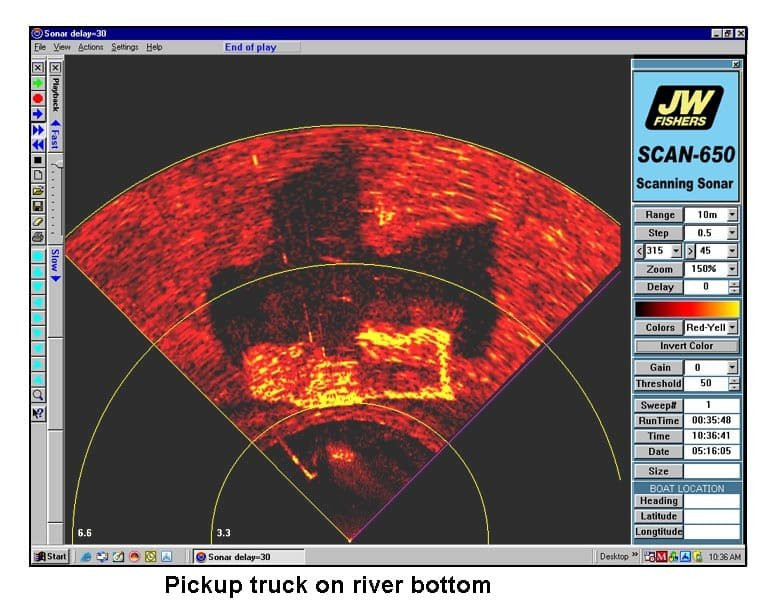Click the red-yellow color gradient bar
This screenshot has width=781, height=607.
(x=686, y=309)
